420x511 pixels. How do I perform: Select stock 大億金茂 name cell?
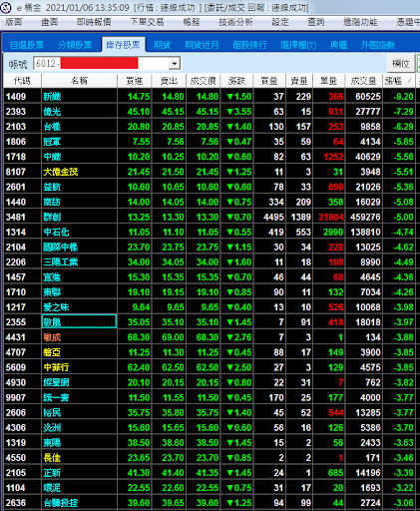(79, 172)
